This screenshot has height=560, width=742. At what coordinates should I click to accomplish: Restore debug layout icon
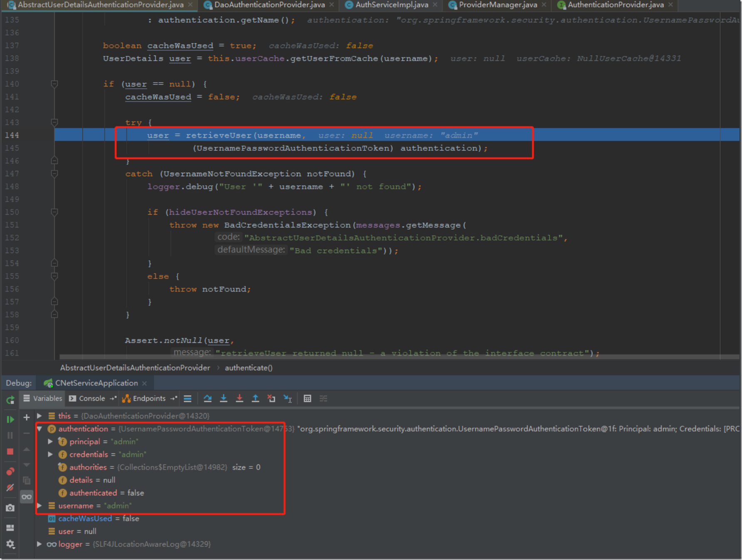click(10, 528)
